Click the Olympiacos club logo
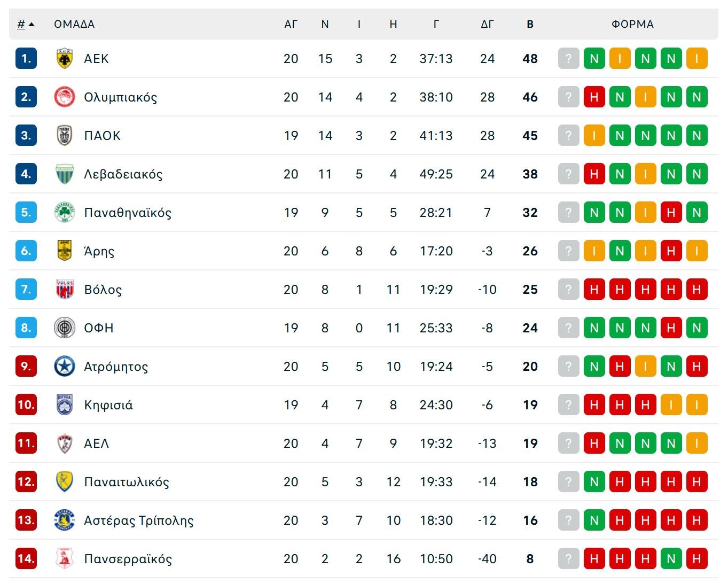This screenshot has height=583, width=728. [x=65, y=97]
